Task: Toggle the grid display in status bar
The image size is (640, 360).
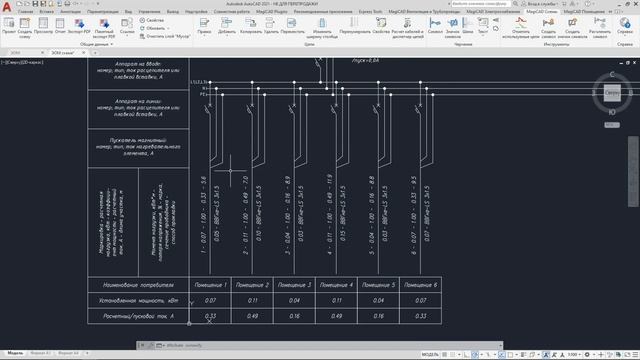Action: point(444,355)
